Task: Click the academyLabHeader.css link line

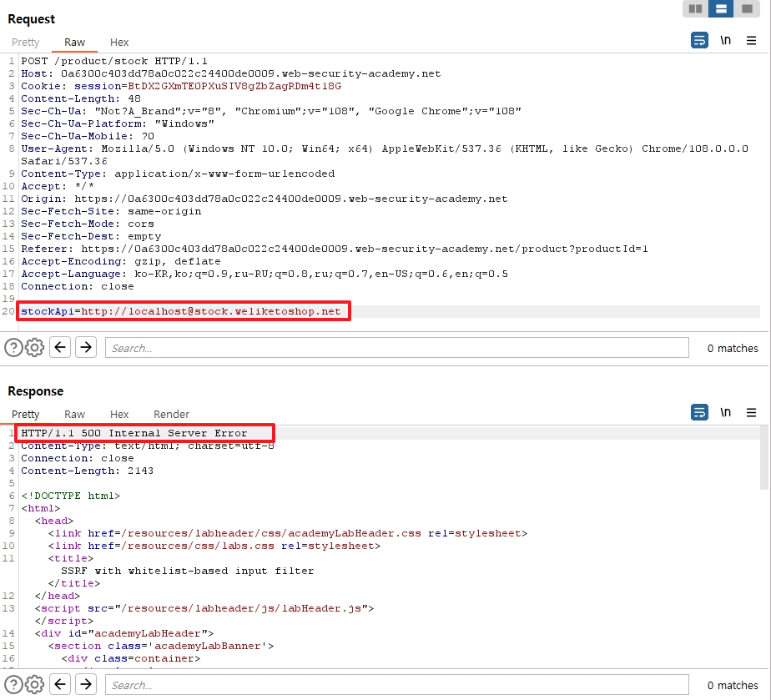Action: (288, 533)
